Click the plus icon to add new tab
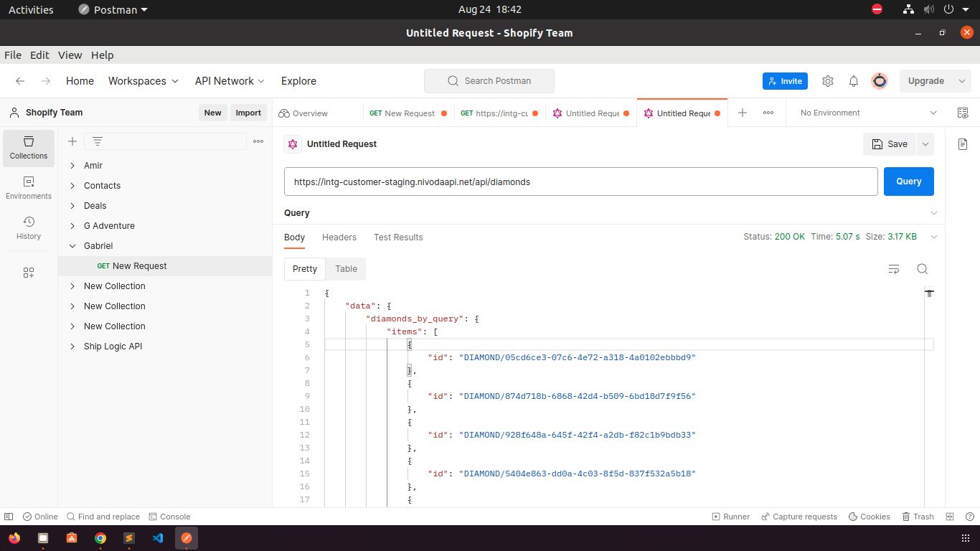 click(x=743, y=113)
